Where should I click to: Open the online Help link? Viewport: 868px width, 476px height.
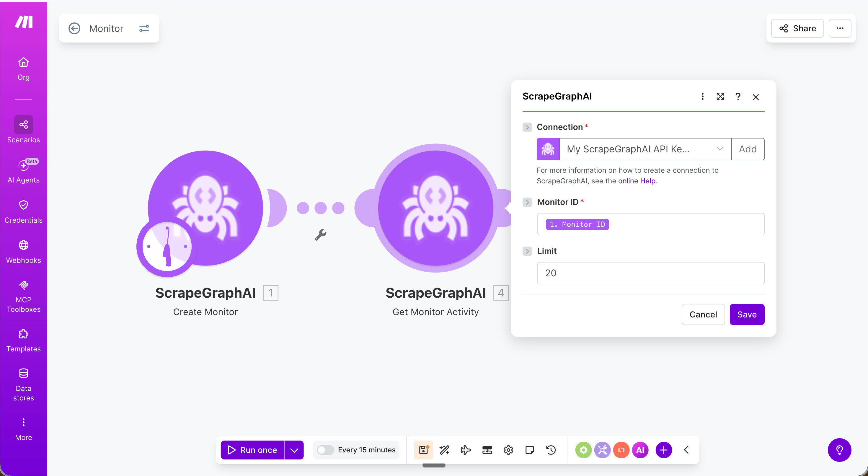click(x=637, y=181)
